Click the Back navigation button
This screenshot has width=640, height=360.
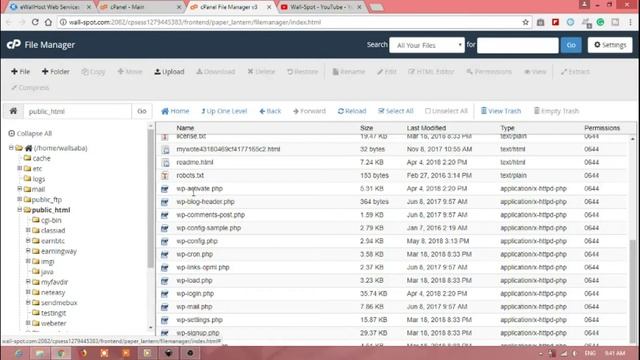click(270, 111)
